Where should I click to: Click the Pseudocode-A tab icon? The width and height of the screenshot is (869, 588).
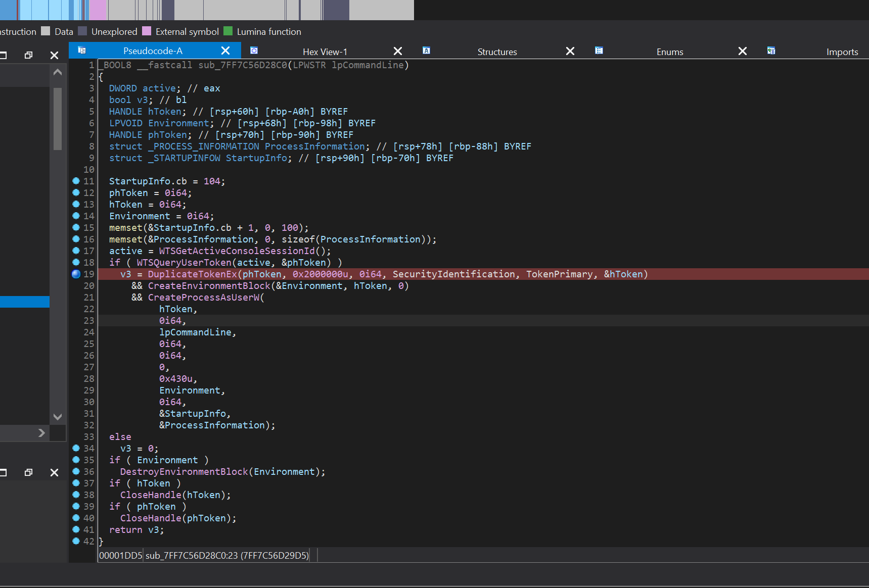[x=82, y=51]
